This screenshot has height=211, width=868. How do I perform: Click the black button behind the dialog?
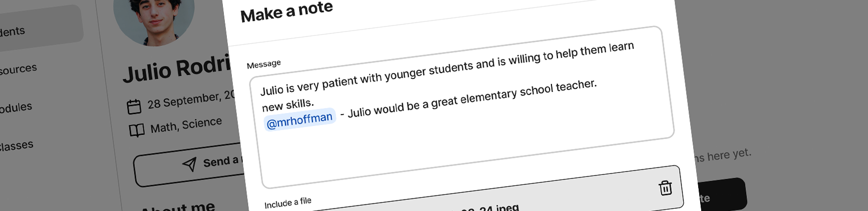coord(721,195)
